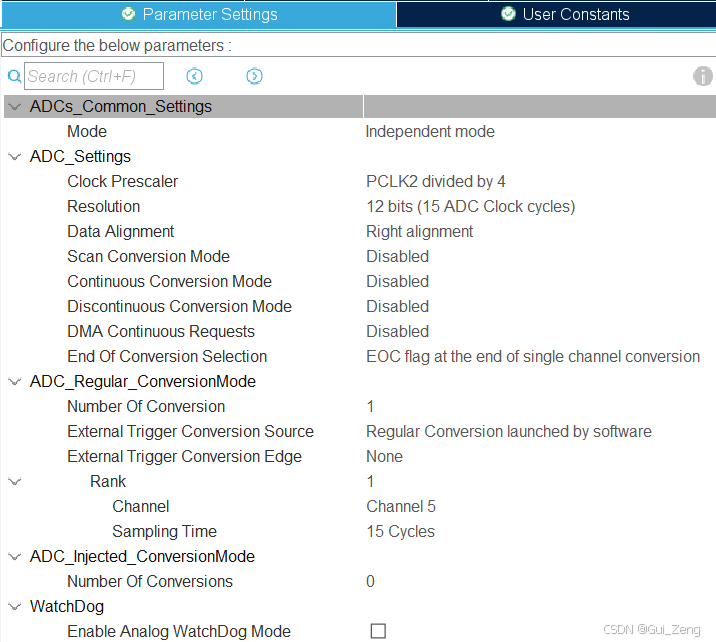Select Continuous Conversion Mode label
Screen dimensions: 716x642
169,281
